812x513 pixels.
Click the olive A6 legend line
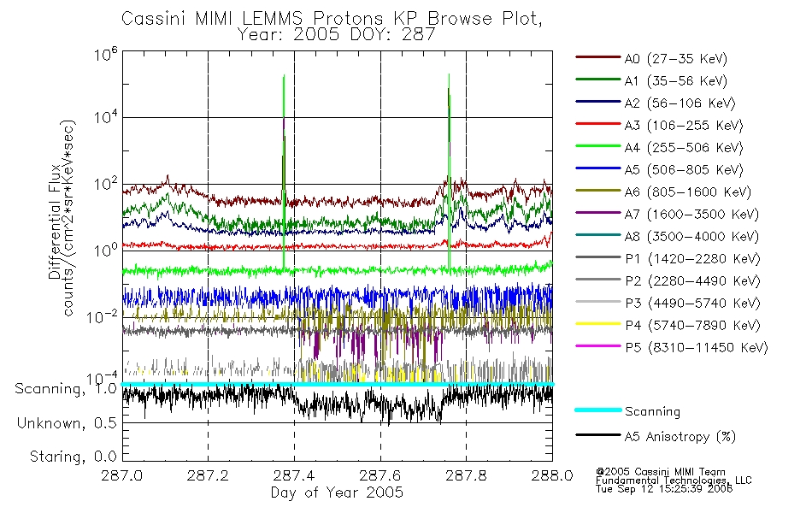tap(597, 191)
